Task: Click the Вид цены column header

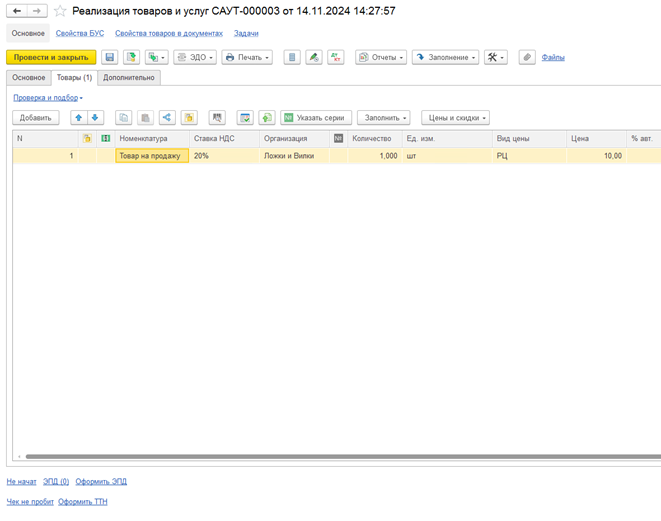Action: (x=529, y=138)
